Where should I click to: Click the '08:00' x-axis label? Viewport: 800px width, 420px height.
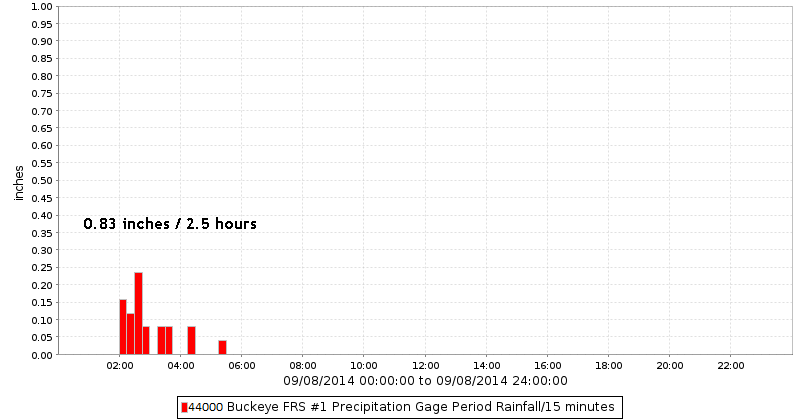click(x=303, y=366)
